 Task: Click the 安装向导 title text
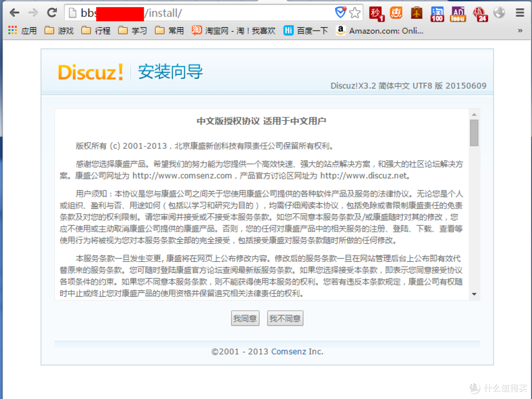[x=170, y=72]
